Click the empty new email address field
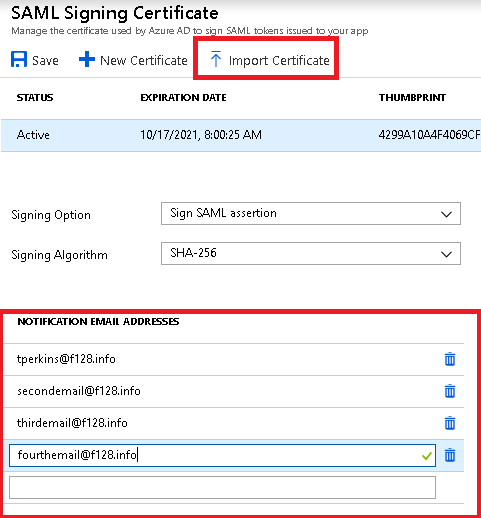Image resolution: width=481 pixels, height=518 pixels. (222, 487)
